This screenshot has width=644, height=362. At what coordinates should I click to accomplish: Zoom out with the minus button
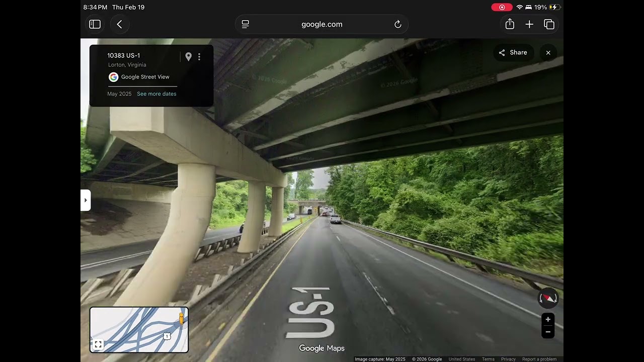click(548, 332)
